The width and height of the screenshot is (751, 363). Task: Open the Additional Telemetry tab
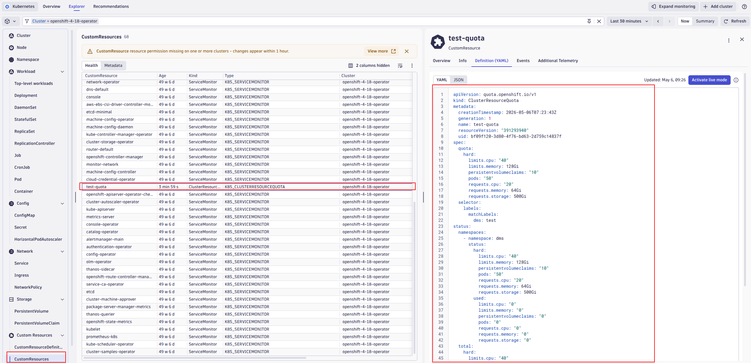tap(558, 61)
